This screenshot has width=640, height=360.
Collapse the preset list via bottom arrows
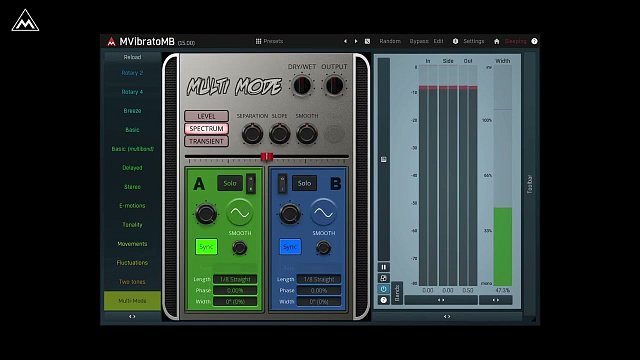pyautogui.click(x=132, y=316)
